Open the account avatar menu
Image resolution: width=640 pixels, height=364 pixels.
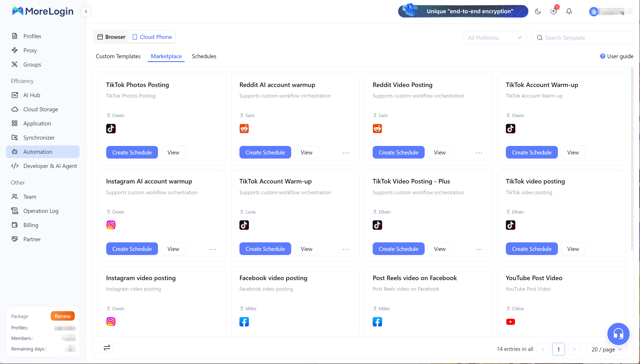click(593, 11)
